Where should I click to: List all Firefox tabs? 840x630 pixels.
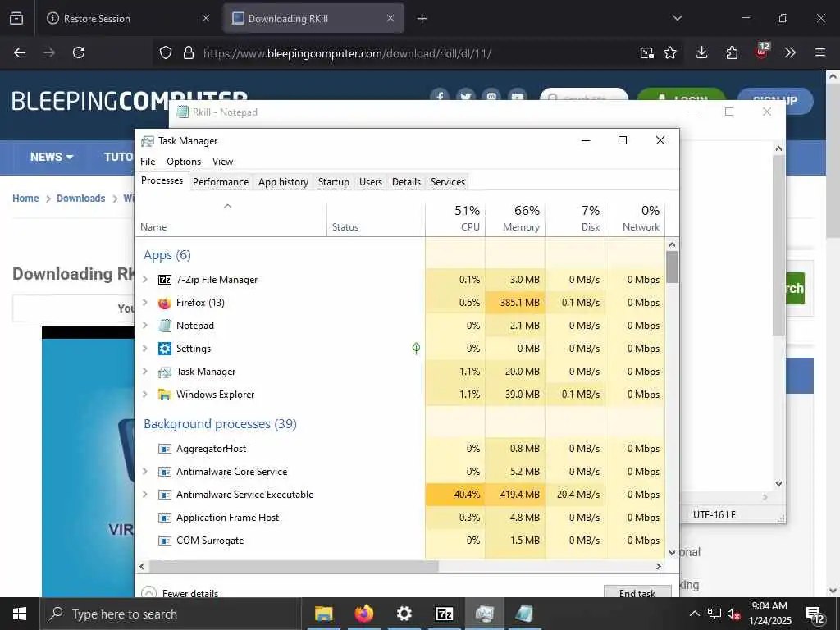pos(677,18)
